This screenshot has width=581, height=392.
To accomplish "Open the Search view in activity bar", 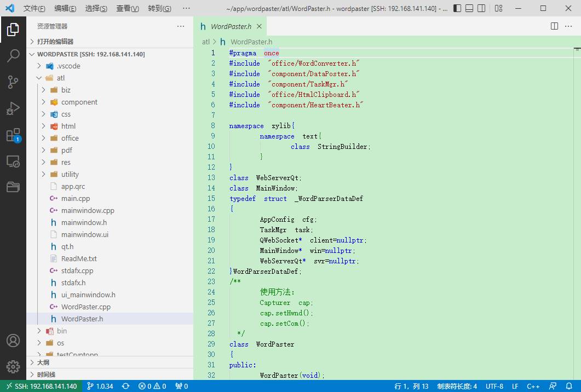I will click(x=13, y=55).
